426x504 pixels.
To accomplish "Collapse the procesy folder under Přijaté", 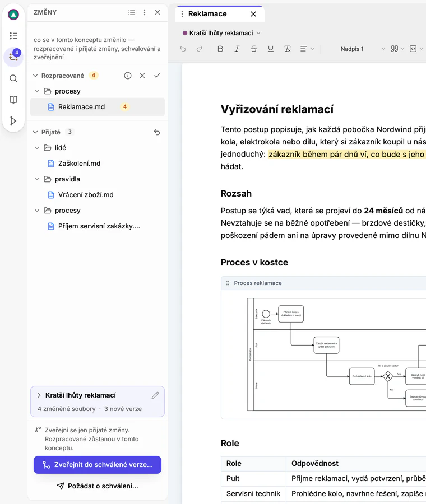I will click(37, 211).
